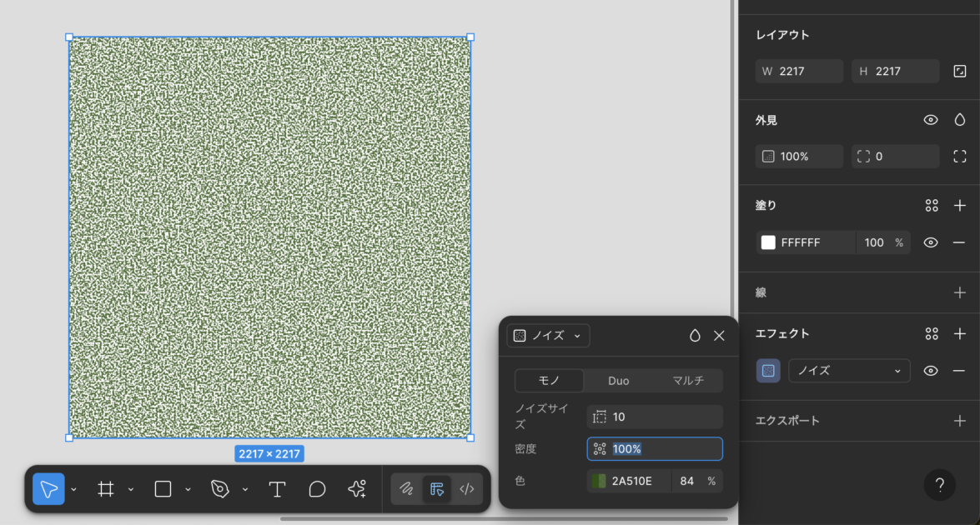
Task: Switch to the Duo noise tab
Action: 618,381
